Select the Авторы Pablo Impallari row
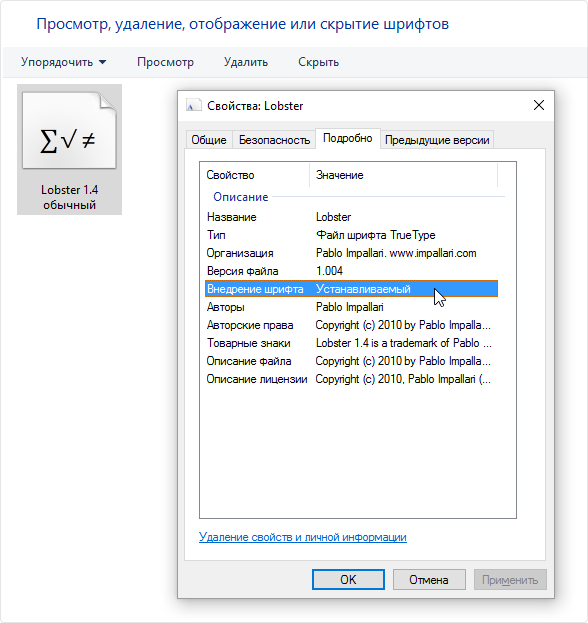588x623 pixels. [351, 307]
